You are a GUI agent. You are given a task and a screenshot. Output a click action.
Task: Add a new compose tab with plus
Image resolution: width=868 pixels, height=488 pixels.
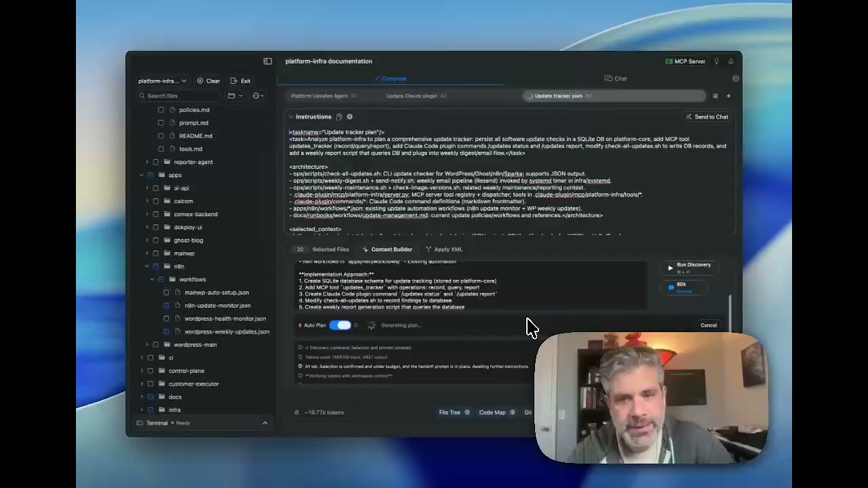[728, 96]
